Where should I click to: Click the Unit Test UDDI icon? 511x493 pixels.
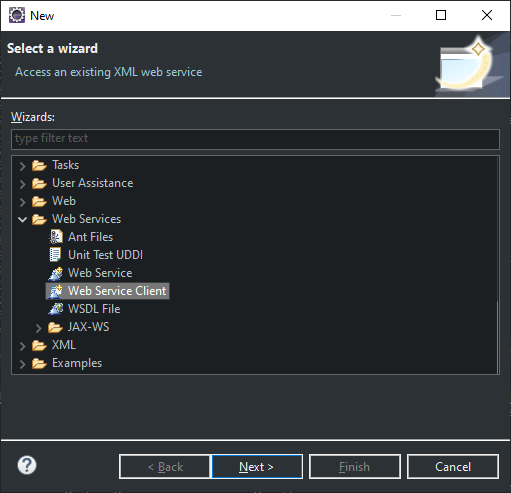coord(55,255)
